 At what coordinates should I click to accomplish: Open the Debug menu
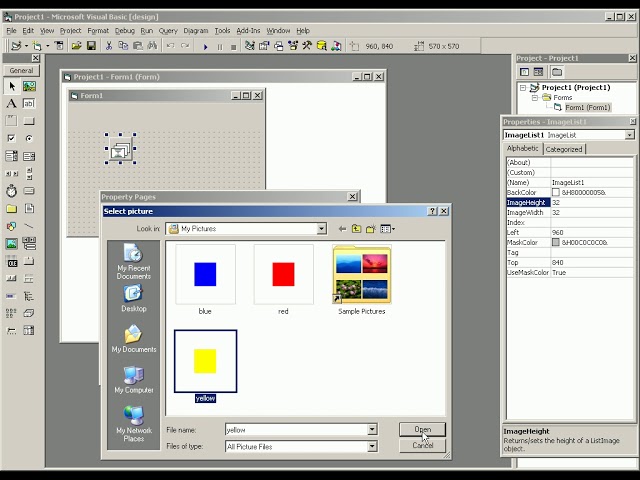pos(124,31)
